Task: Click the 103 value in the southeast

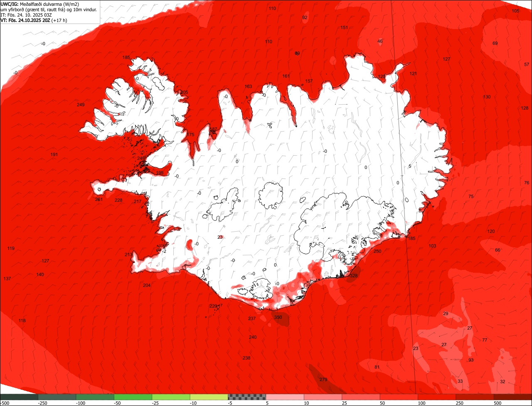Action: 432,246
